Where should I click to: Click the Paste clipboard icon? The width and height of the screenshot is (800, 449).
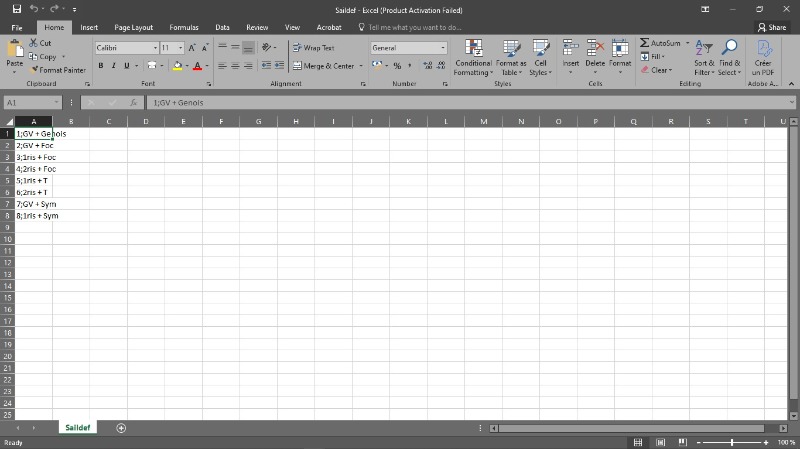15,49
